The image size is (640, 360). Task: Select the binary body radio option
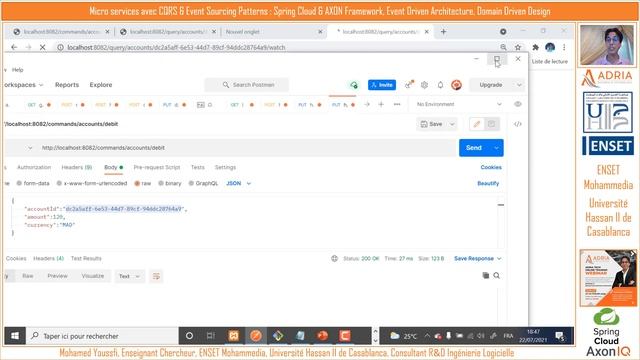(x=170, y=183)
